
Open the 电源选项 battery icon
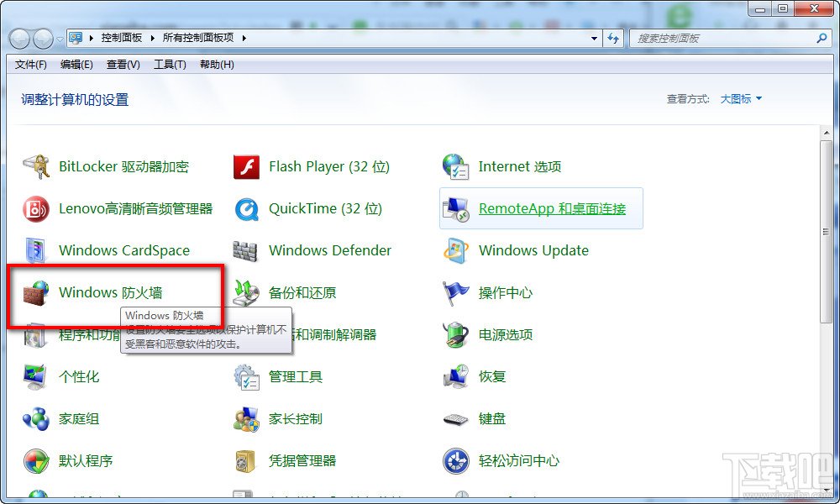coord(456,334)
